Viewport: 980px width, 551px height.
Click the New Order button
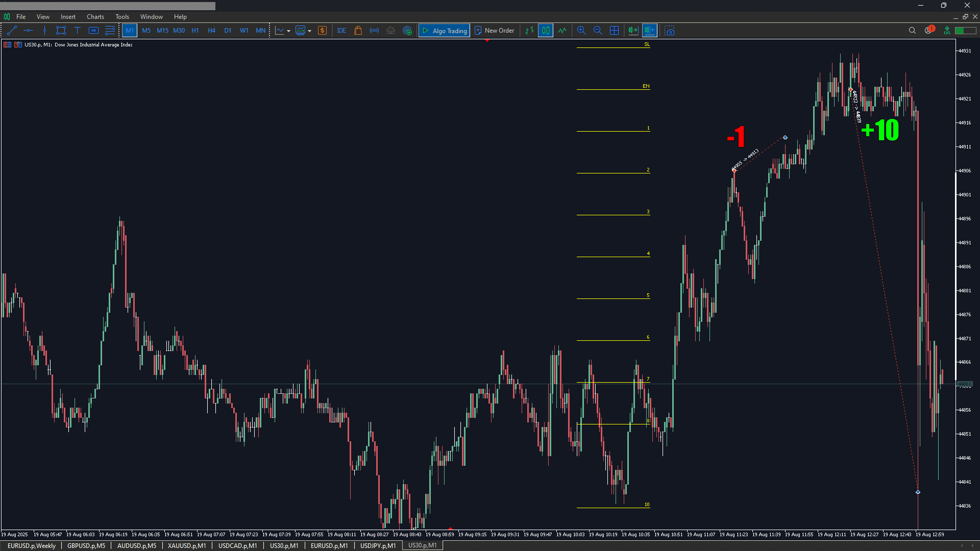pyautogui.click(x=494, y=31)
